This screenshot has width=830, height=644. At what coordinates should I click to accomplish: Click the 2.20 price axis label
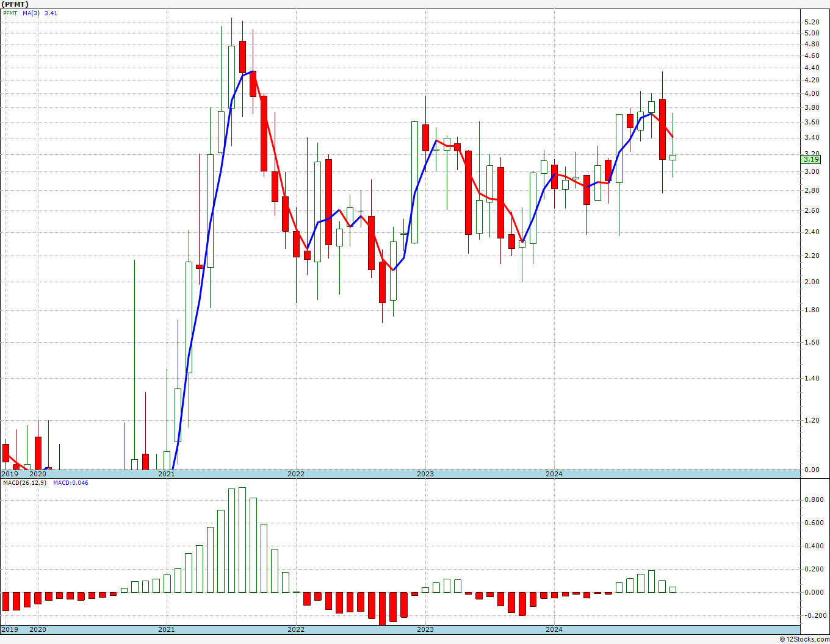point(812,256)
